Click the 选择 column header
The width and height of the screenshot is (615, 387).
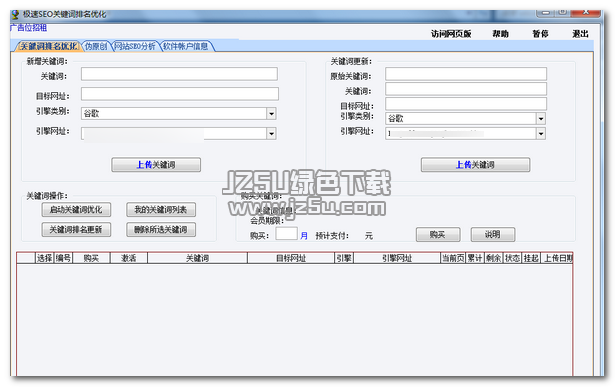44,258
